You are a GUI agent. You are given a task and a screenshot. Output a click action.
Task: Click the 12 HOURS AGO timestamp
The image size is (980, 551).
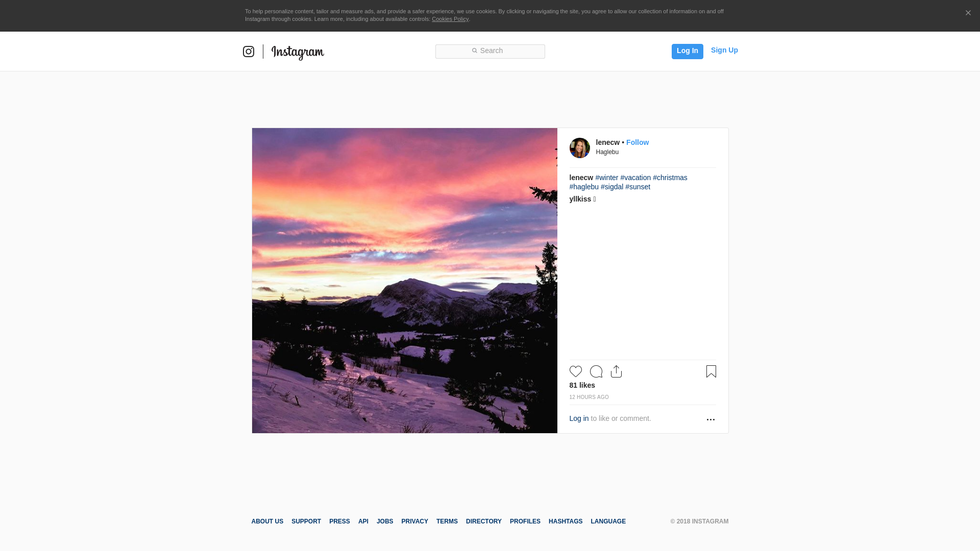click(589, 397)
